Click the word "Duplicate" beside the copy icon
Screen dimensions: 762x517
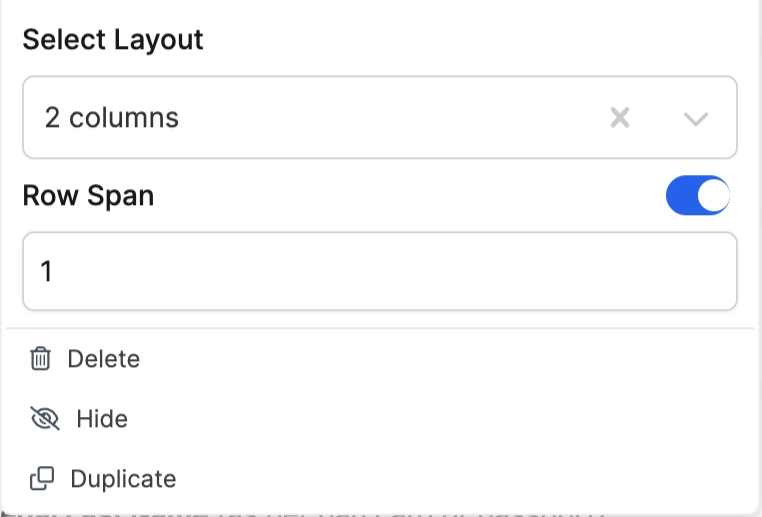point(123,479)
